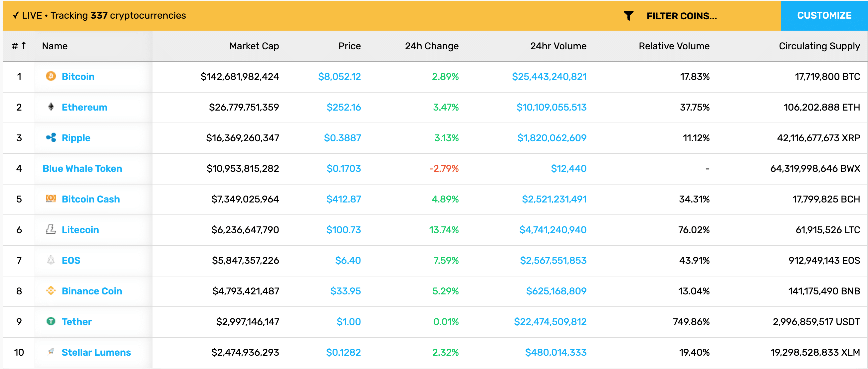Click the Ripple logo icon
The height and width of the screenshot is (369, 868).
(51, 138)
